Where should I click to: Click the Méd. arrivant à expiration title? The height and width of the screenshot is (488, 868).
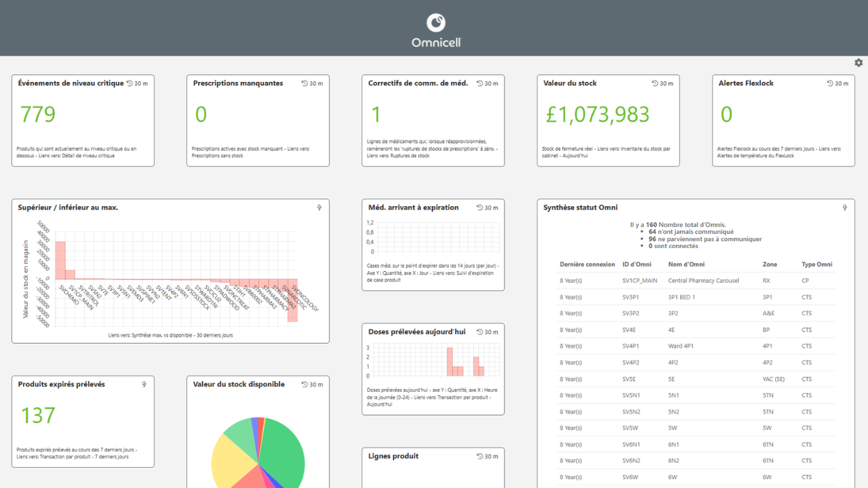click(414, 207)
